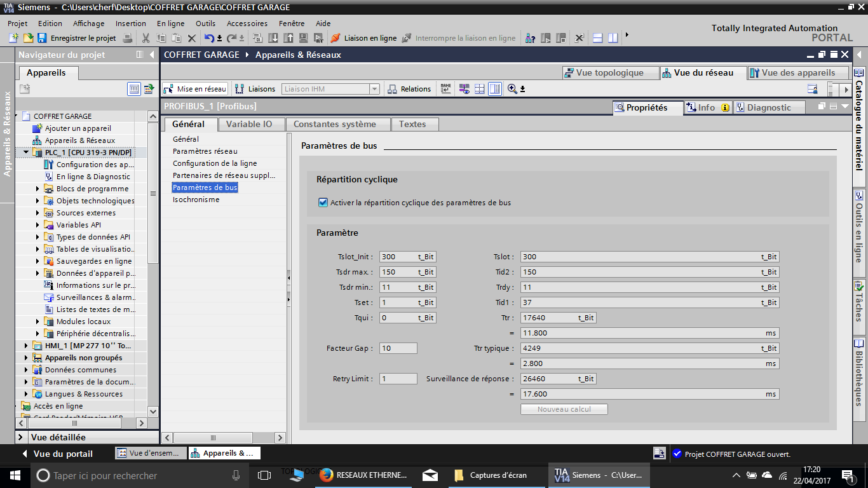868x488 pixels.
Task: Open the Liaison IHM dropdown list
Action: click(374, 89)
